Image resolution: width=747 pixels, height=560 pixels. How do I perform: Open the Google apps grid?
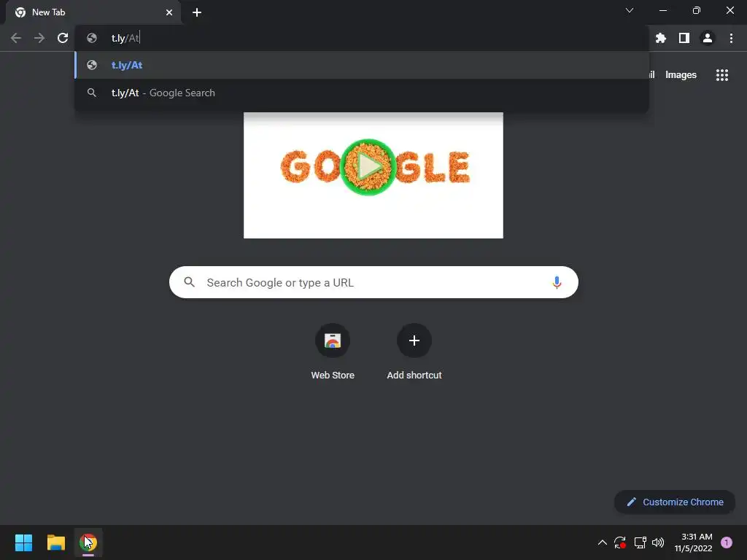(722, 75)
